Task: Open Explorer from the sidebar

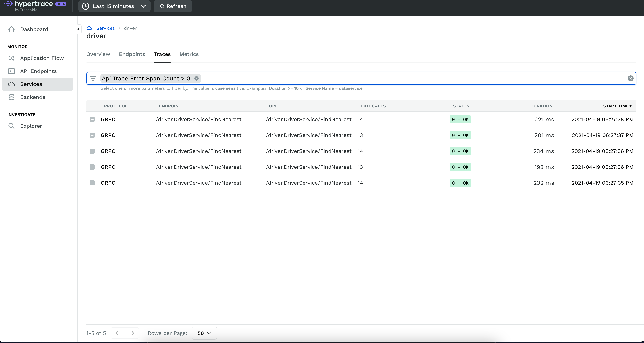Action: tap(31, 126)
